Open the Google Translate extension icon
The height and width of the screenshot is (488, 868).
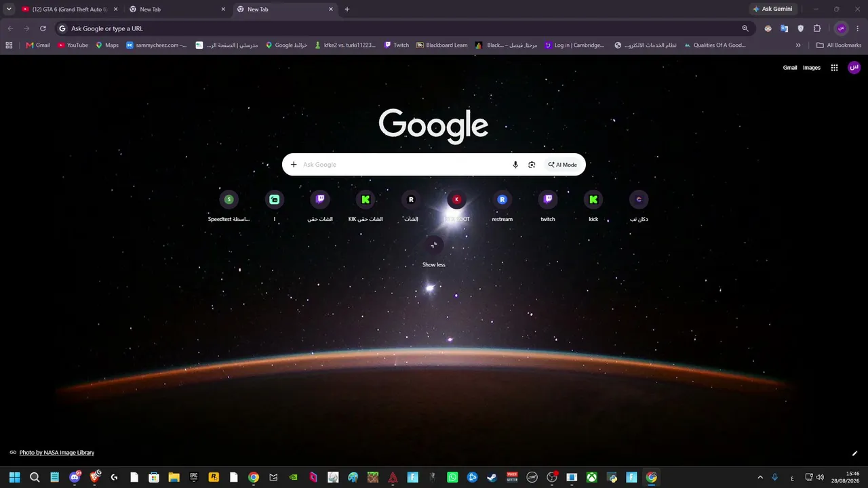pos(784,28)
